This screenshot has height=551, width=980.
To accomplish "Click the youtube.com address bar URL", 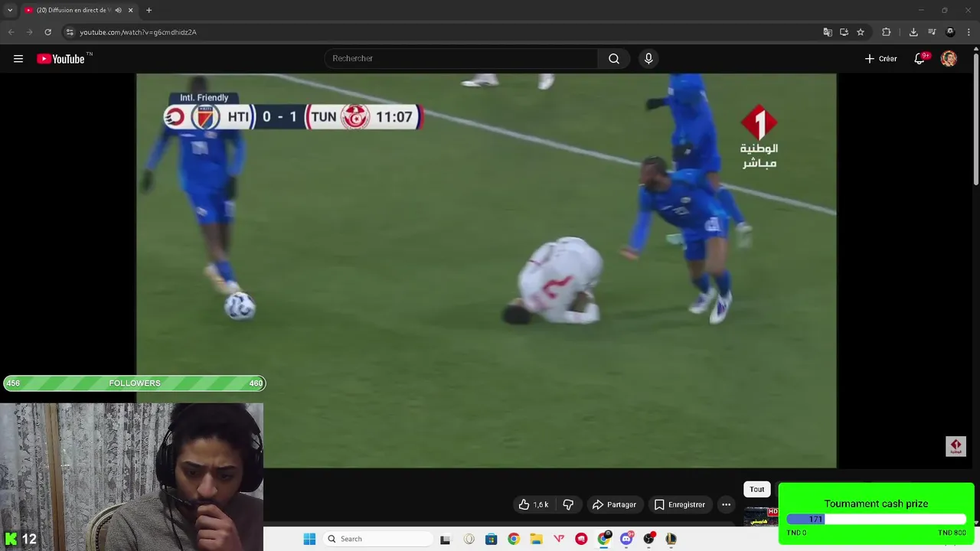I will (x=138, y=32).
